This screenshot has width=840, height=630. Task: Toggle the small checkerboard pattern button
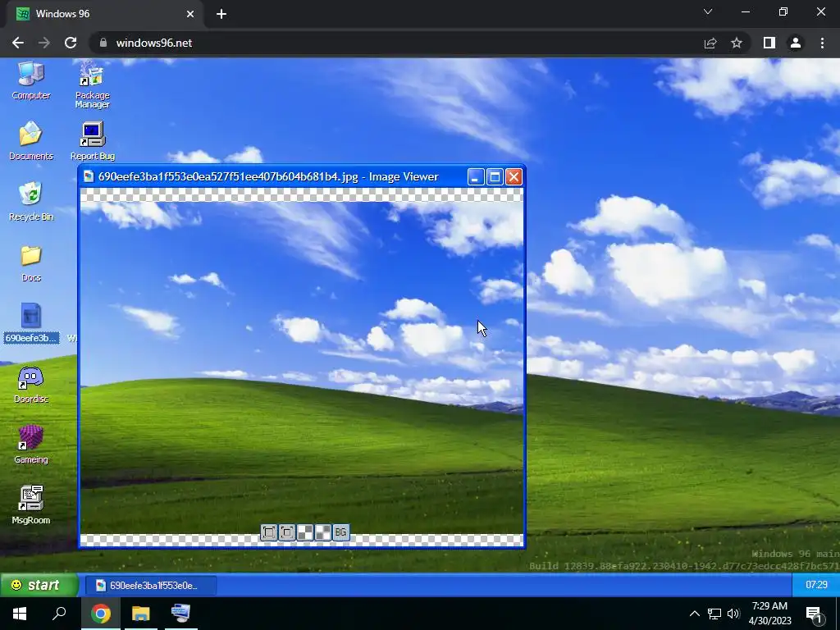pos(323,532)
